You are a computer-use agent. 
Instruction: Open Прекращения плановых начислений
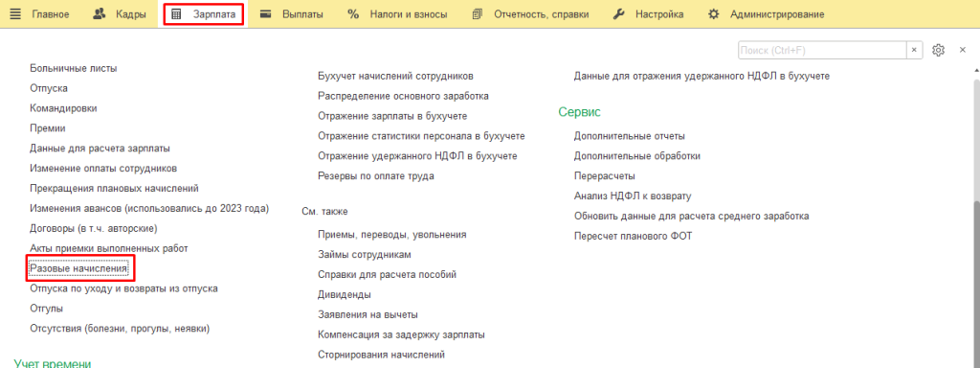click(x=115, y=189)
